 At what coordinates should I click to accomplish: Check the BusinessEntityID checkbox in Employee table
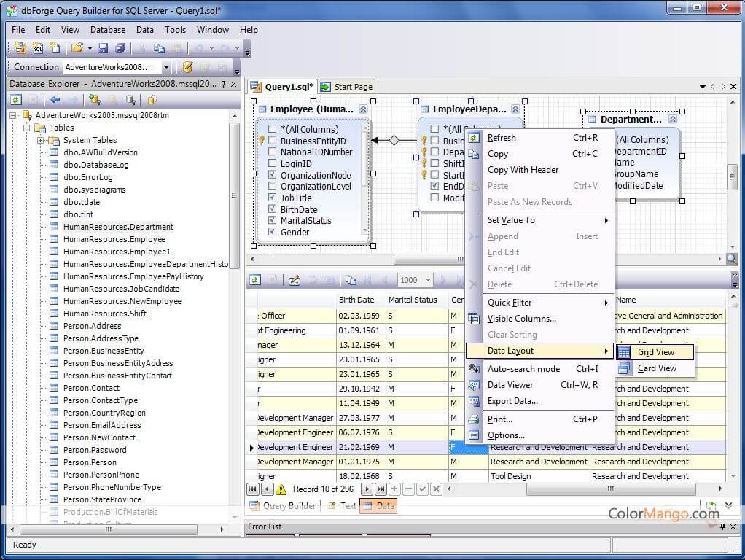tap(272, 140)
